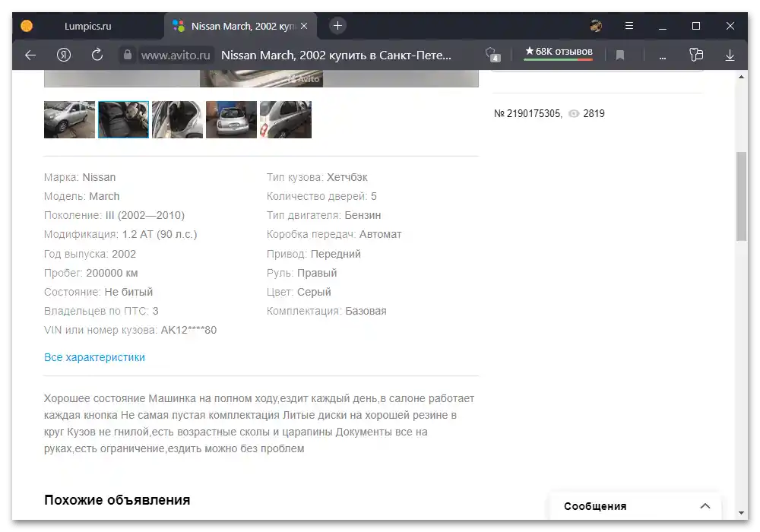Click the Владельцев по ПТС: 3 text

coord(101,311)
